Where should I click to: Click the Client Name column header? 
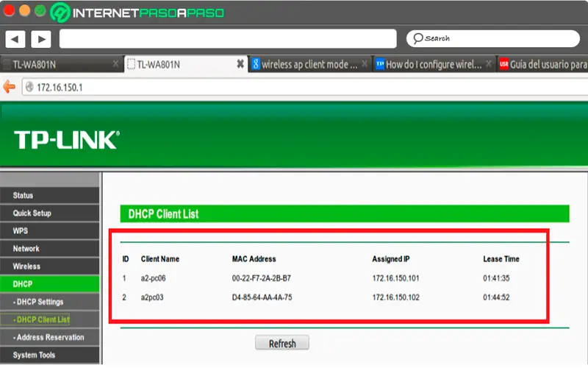click(x=160, y=259)
